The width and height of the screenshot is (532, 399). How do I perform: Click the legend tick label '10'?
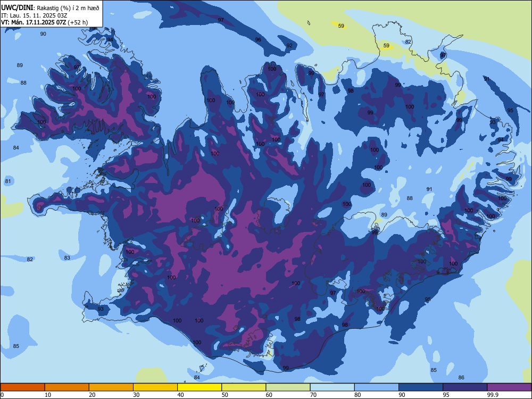pos(48,395)
